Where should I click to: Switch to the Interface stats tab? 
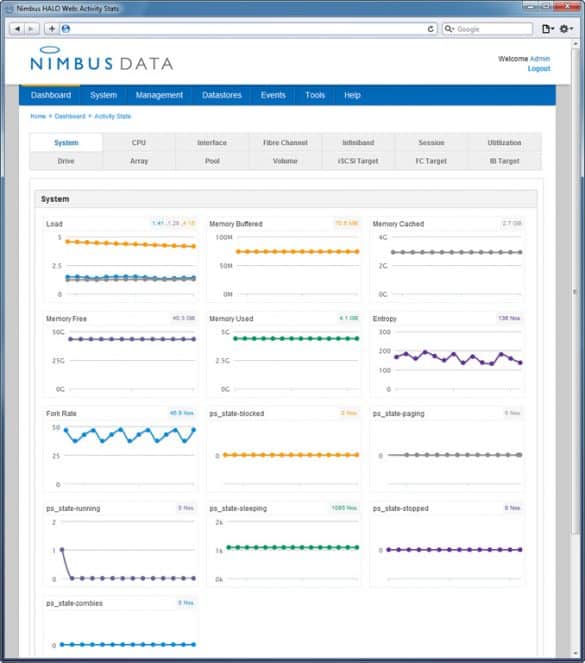click(x=212, y=142)
